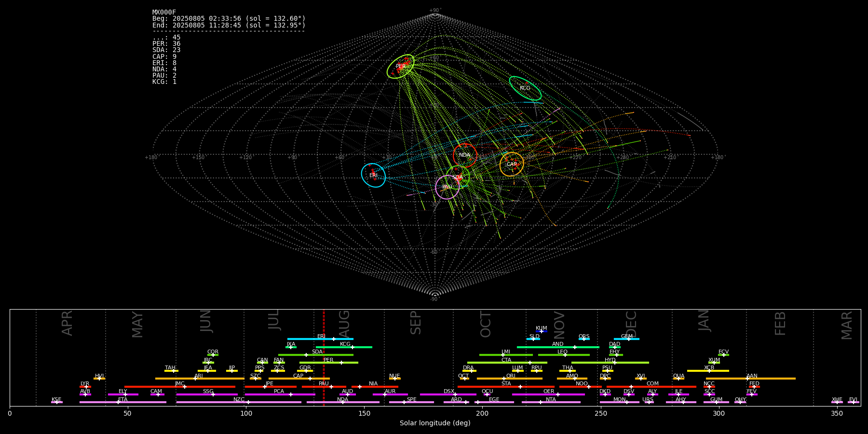Viewport: 868px width, 434px height.
Task: Click the +270 longitude grid label
Action: [x=575, y=158]
